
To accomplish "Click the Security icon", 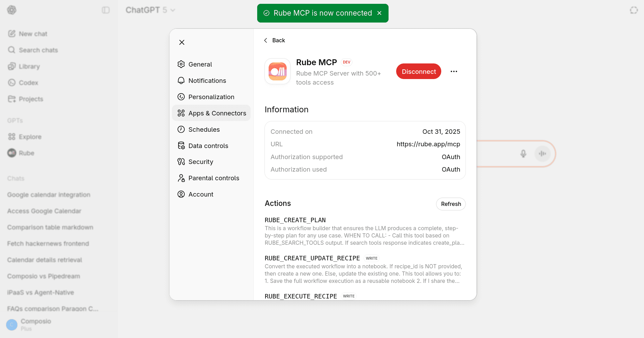I will tap(181, 162).
